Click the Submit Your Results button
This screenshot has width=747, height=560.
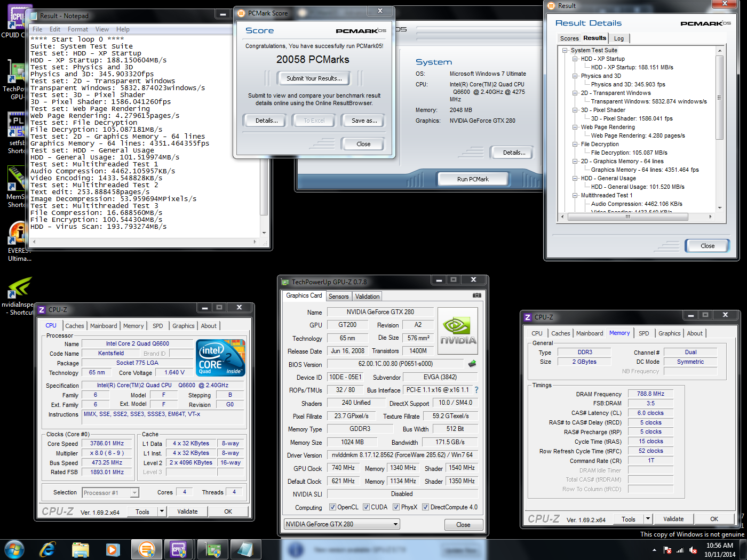point(314,78)
